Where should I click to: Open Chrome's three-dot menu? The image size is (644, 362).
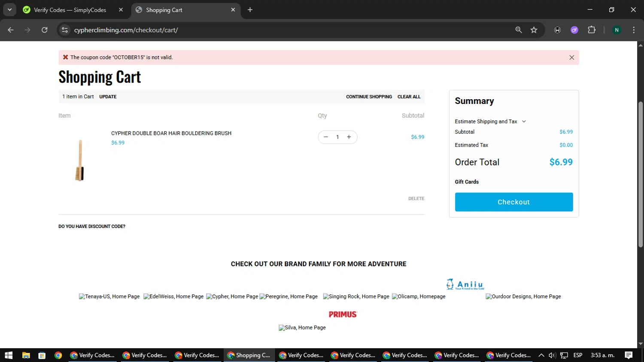point(634,30)
